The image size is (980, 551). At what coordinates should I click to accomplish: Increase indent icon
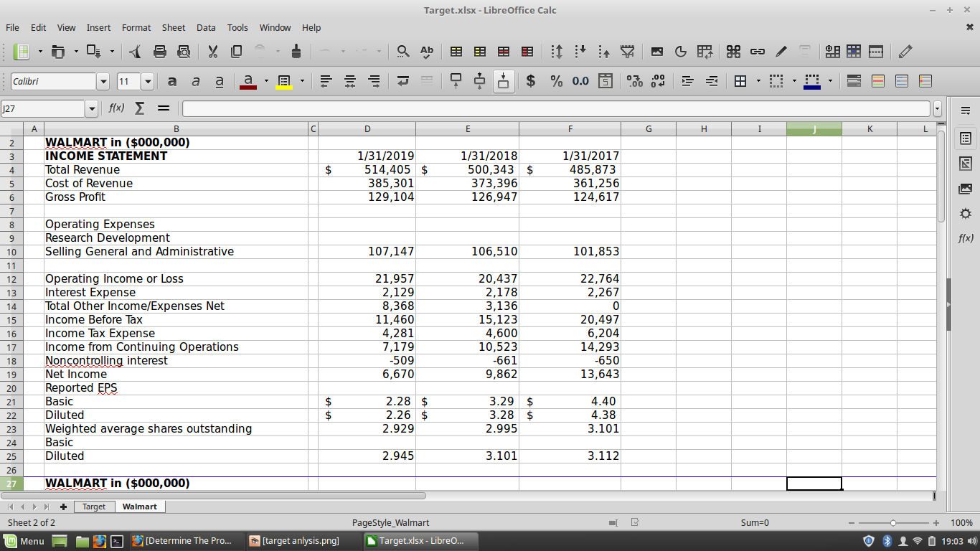(x=687, y=81)
